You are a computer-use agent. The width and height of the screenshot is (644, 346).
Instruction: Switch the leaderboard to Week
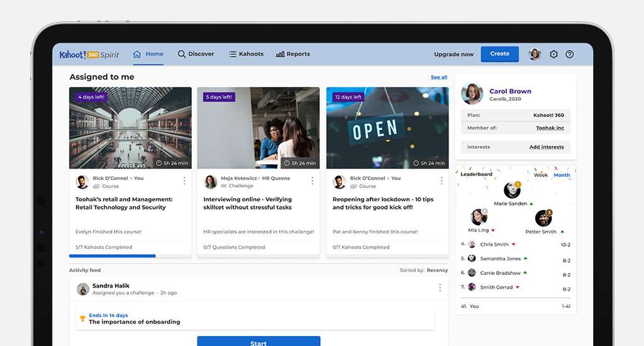click(x=540, y=175)
